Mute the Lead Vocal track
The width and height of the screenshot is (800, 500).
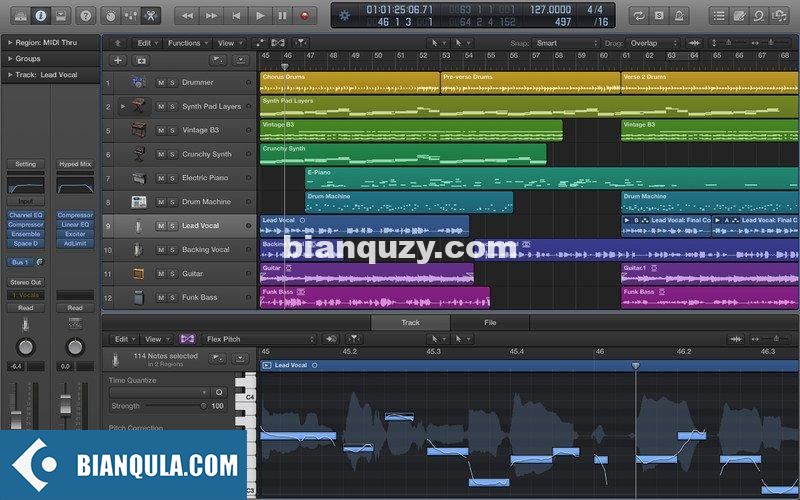[x=161, y=226]
